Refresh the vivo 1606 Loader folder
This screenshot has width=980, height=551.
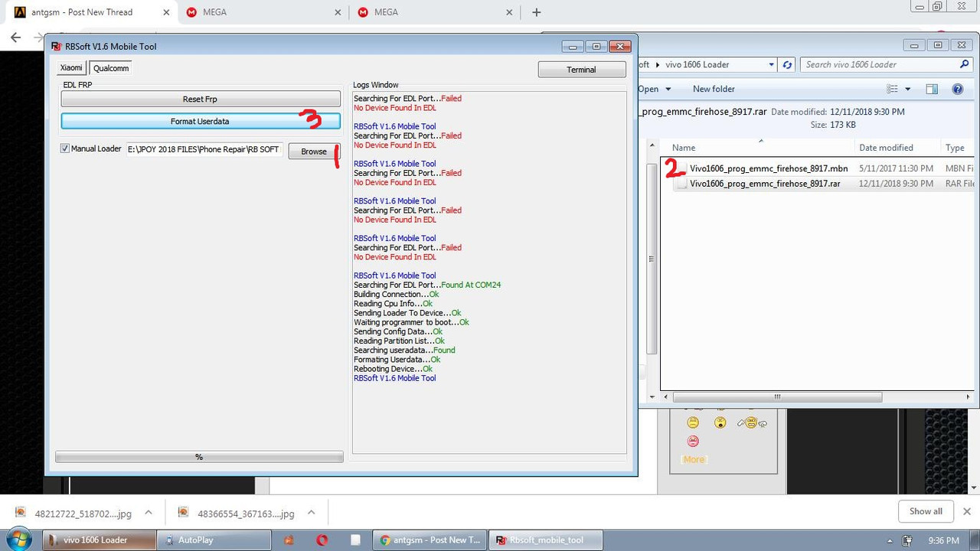[787, 65]
